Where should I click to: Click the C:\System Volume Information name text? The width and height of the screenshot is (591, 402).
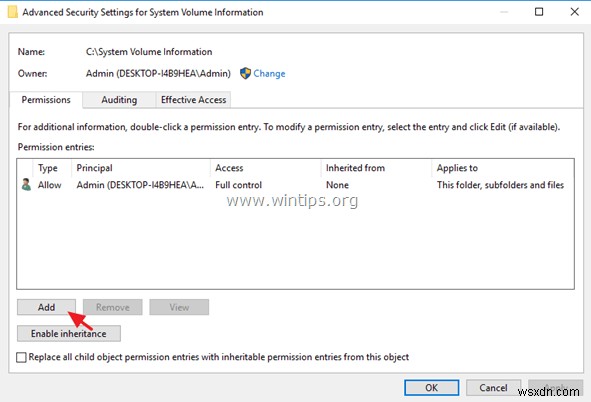coord(149,52)
